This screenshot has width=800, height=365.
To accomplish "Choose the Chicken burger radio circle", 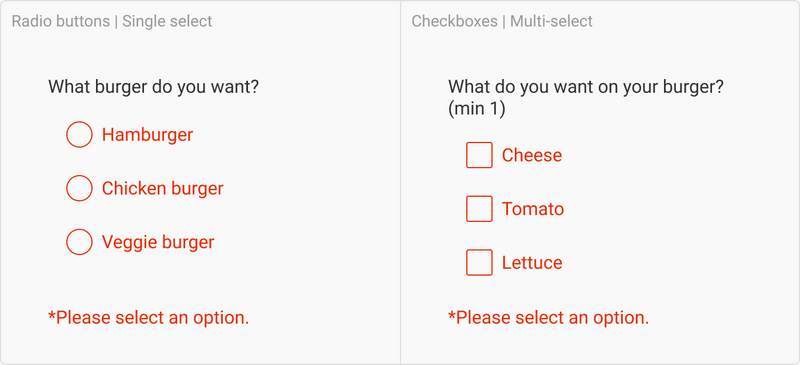I will [x=79, y=188].
